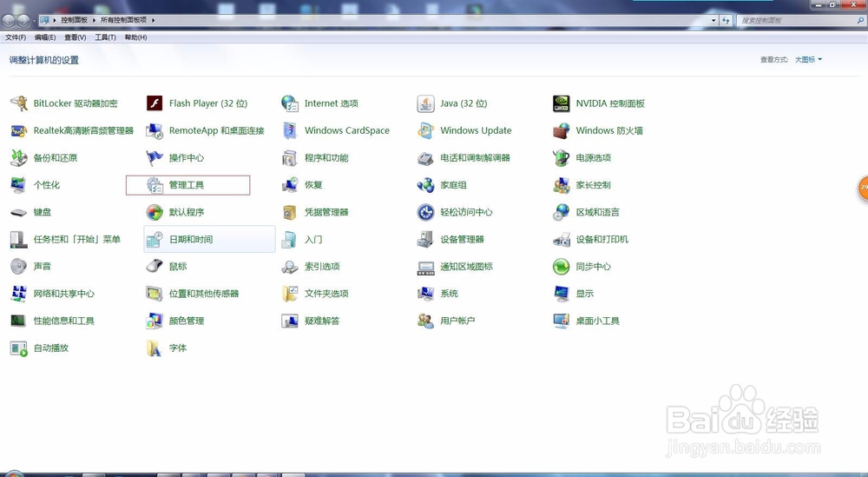The image size is (868, 477).
Task: Open the Windows CardSpace icon
Action: pyautogui.click(x=290, y=130)
